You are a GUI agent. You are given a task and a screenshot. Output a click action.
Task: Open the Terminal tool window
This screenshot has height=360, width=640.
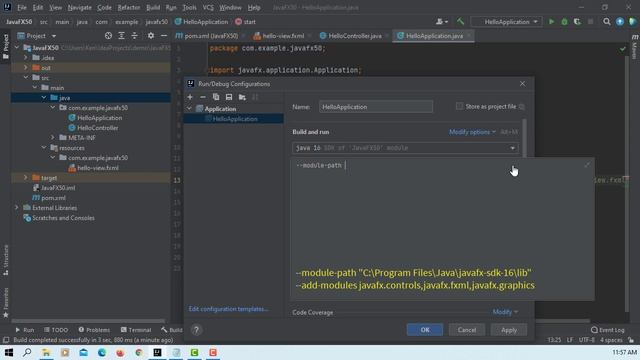tap(136, 330)
